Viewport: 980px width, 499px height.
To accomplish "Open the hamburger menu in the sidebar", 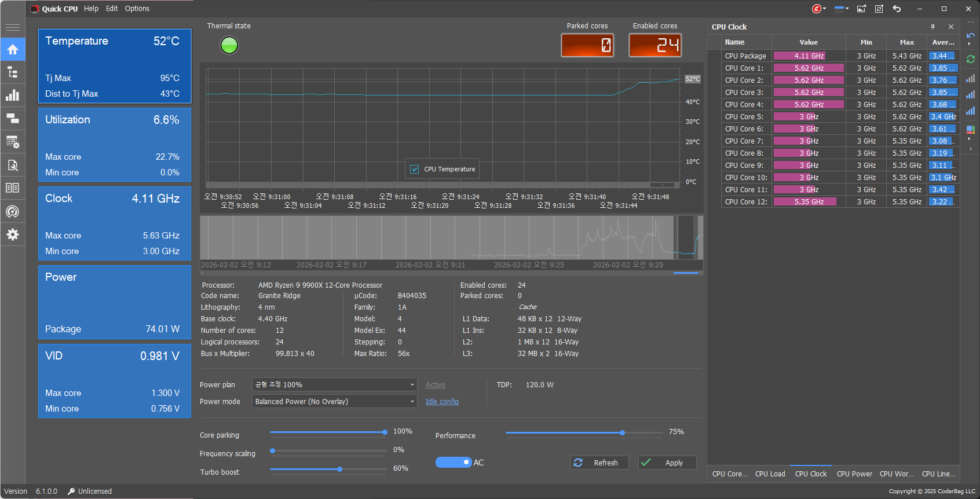I will point(13,27).
